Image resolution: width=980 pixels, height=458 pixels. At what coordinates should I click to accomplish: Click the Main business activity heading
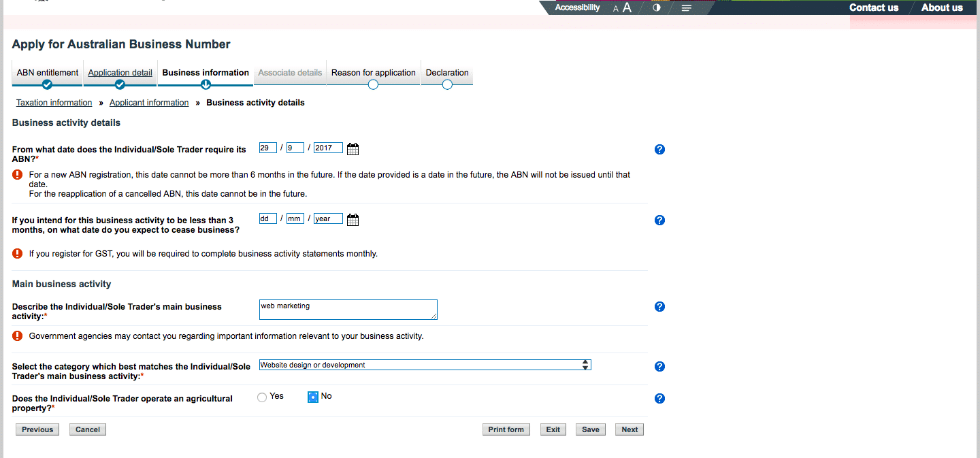point(61,284)
